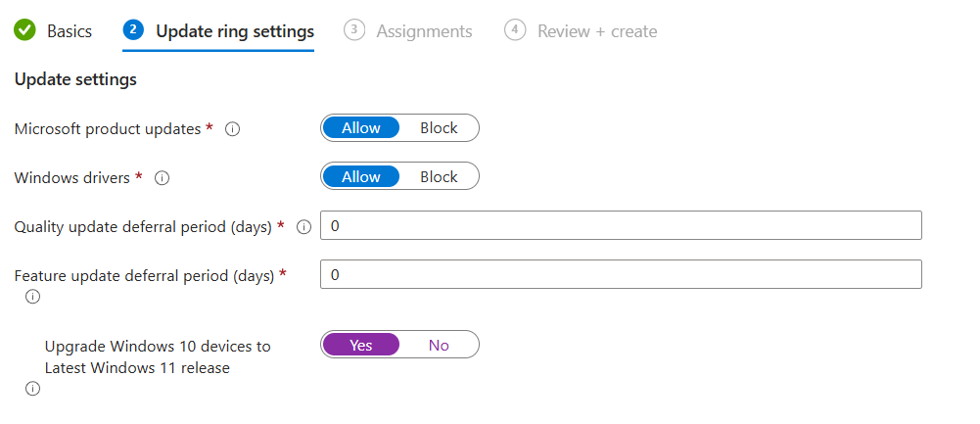
Task: Click the step 4 circle icon
Action: pos(514,30)
